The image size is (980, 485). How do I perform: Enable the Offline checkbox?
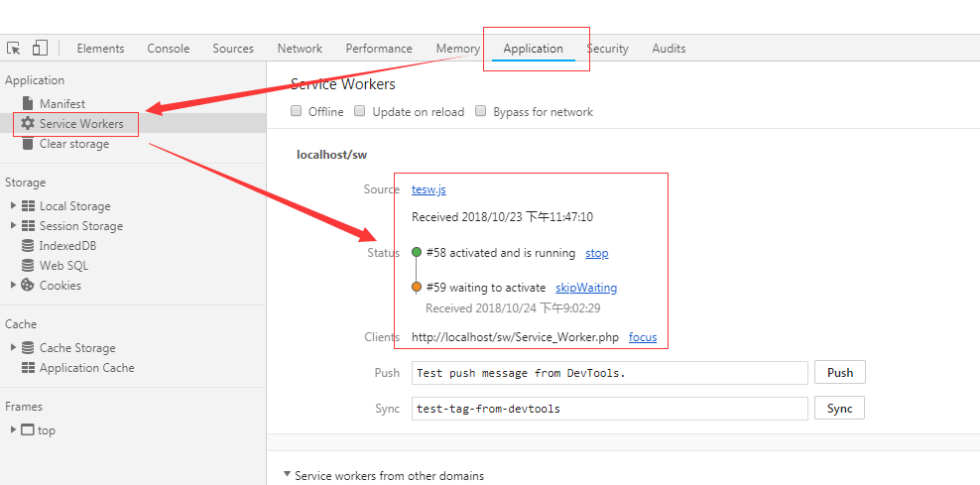297,111
